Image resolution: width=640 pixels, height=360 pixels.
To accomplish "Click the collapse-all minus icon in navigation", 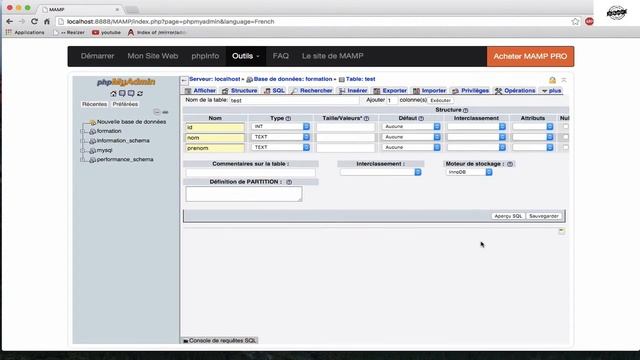I will click(157, 112).
